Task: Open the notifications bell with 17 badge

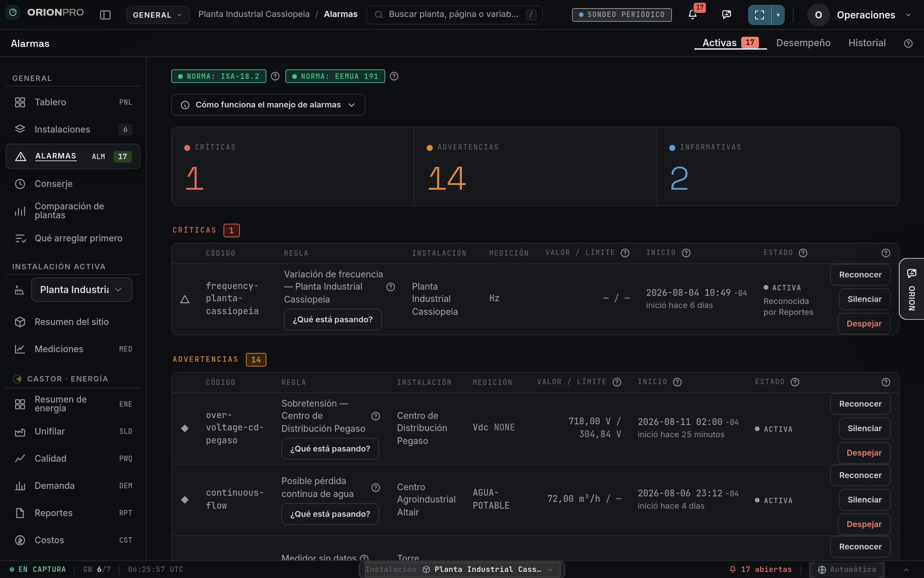Action: (x=693, y=15)
